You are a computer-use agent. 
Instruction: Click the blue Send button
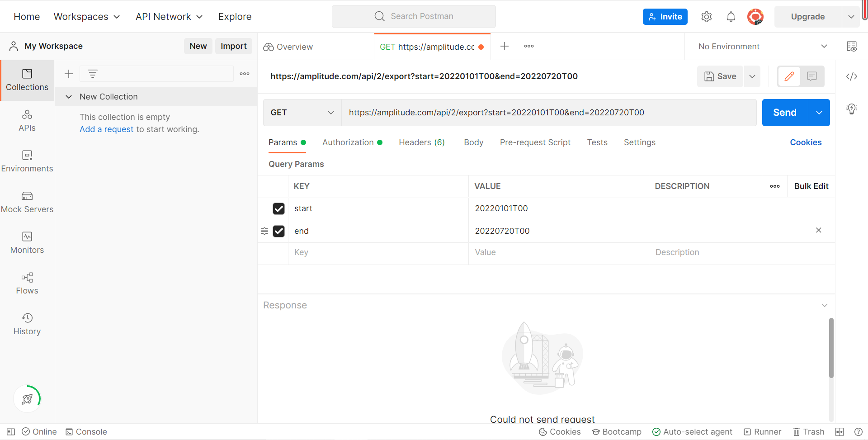(x=785, y=113)
